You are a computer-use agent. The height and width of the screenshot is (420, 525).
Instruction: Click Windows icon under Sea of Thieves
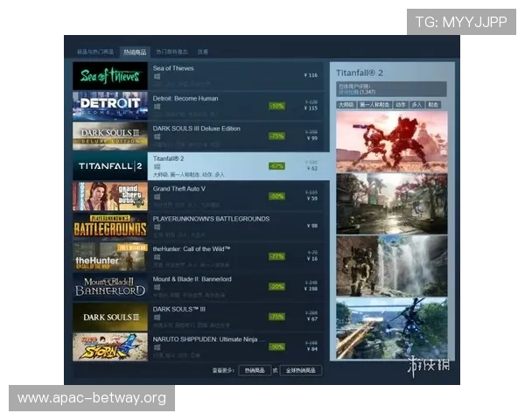click(x=157, y=77)
